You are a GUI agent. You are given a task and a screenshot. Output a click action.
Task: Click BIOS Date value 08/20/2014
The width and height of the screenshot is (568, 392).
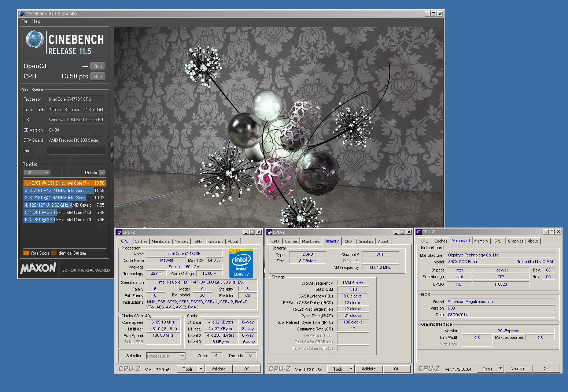[501, 315]
